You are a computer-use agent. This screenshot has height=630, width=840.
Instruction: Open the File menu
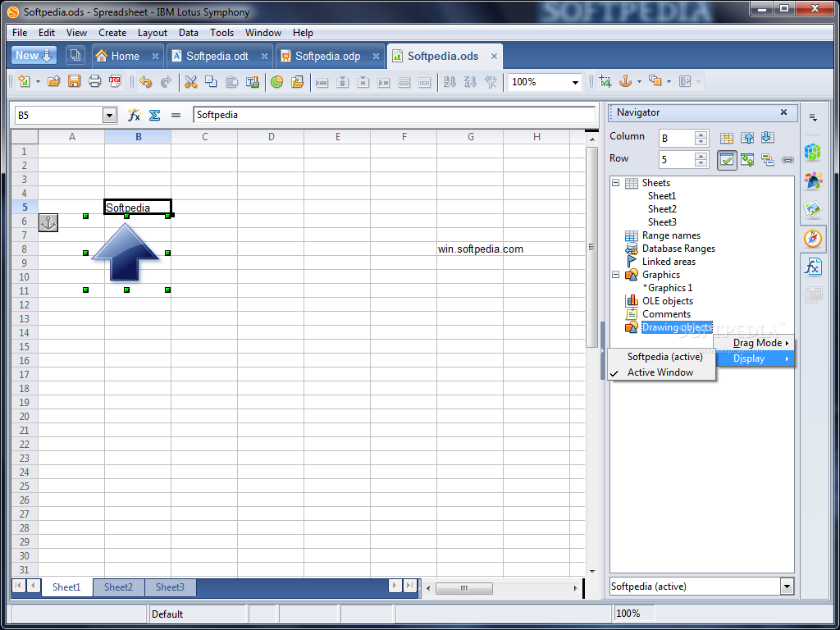(x=20, y=33)
